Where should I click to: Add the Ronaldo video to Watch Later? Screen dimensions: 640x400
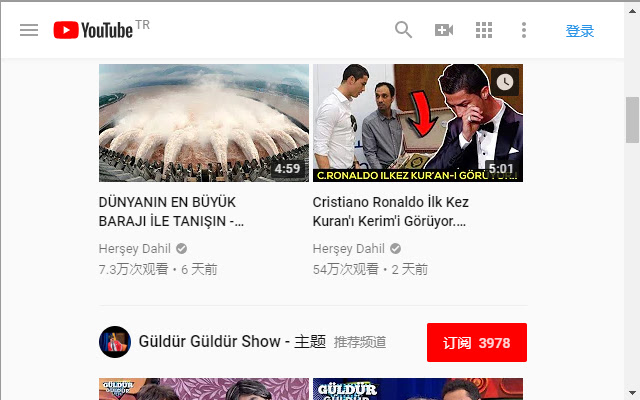click(505, 82)
